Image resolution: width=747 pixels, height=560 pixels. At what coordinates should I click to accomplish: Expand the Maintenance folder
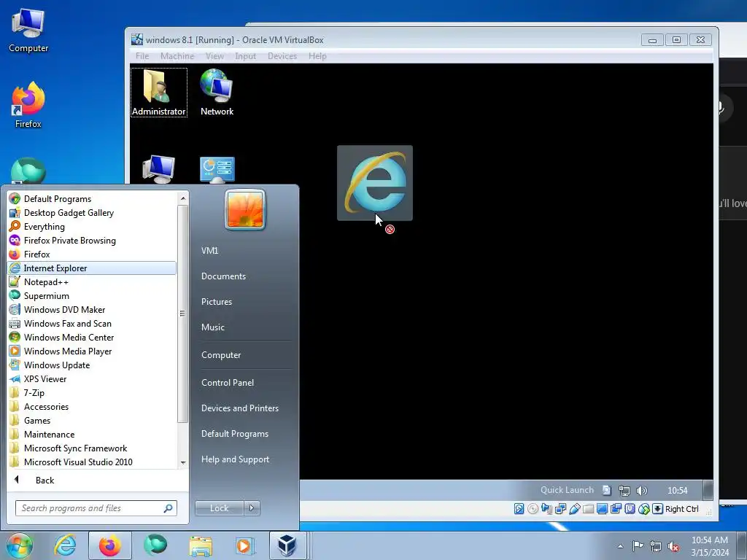pyautogui.click(x=92, y=434)
